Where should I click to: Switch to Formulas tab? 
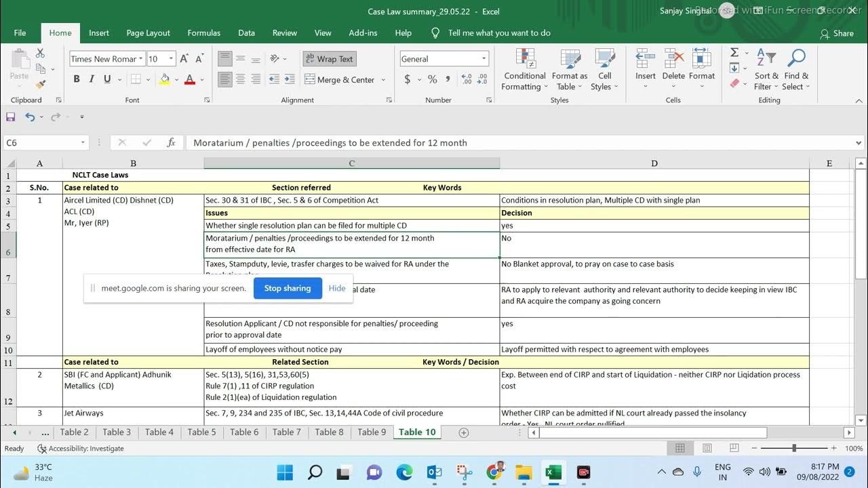pos(204,33)
